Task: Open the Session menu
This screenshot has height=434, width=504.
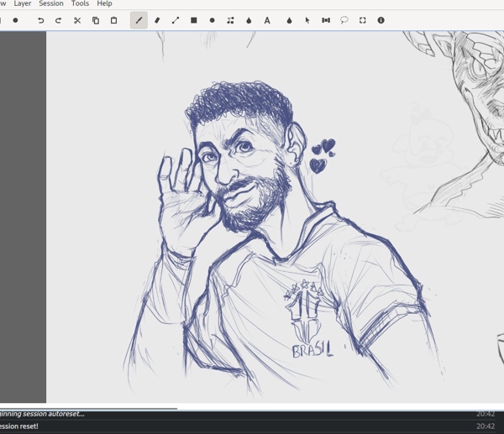Action: coord(51,4)
